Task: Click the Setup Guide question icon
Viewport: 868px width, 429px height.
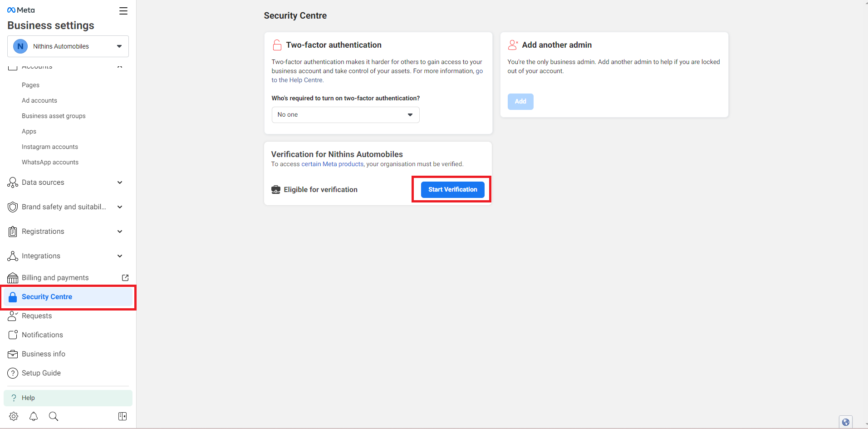Action: 13,373
